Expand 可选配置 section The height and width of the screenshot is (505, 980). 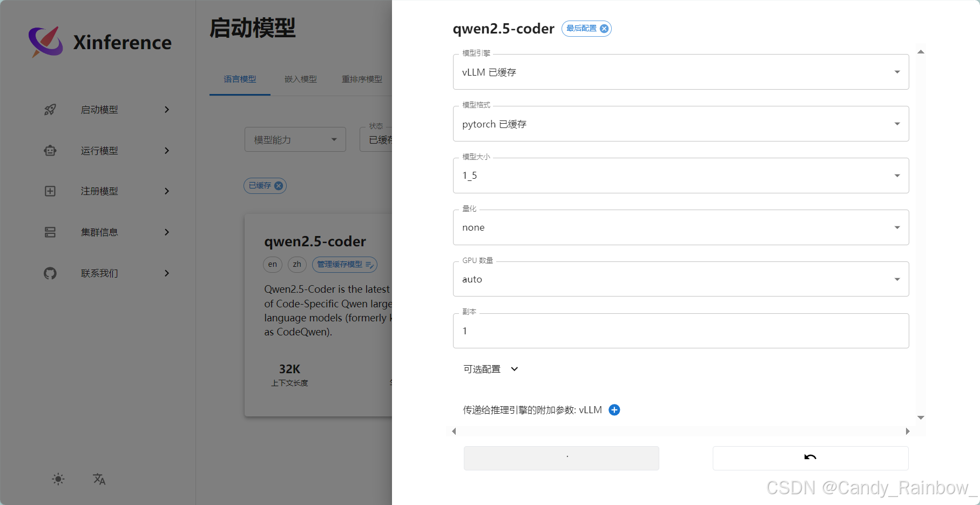click(491, 369)
